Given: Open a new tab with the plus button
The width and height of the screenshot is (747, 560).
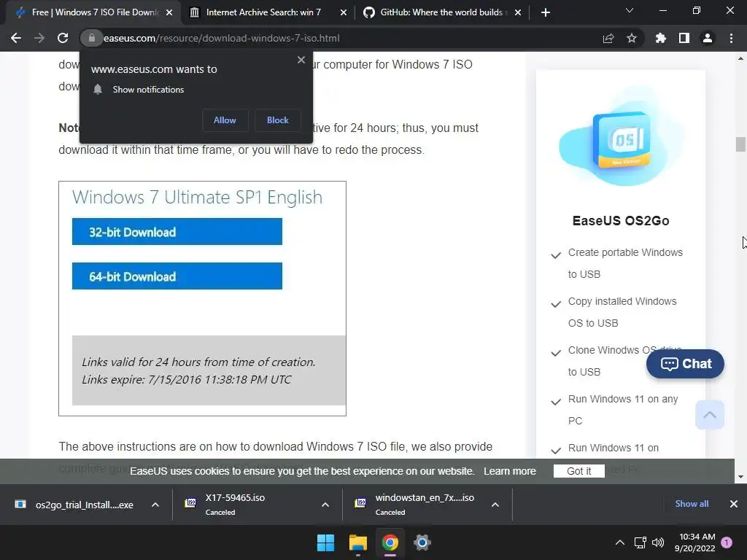Looking at the screenshot, I should (546, 12).
